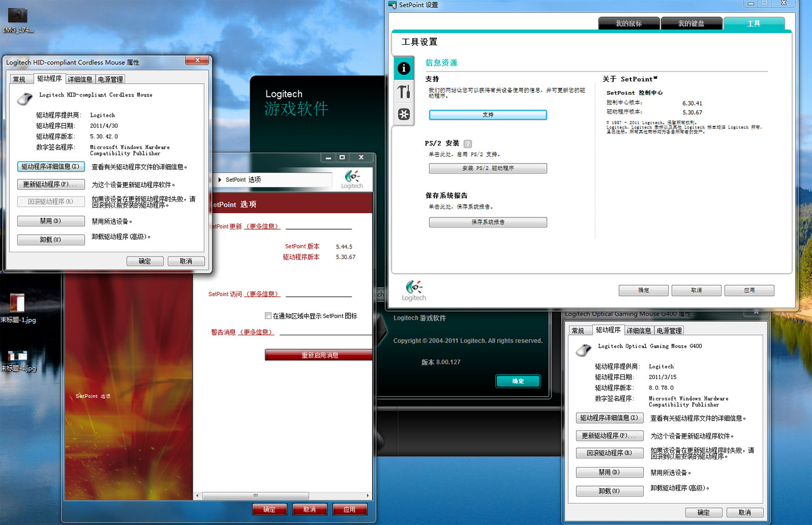Click the Logitech logo in SetPoint 选项 window

pos(352,179)
